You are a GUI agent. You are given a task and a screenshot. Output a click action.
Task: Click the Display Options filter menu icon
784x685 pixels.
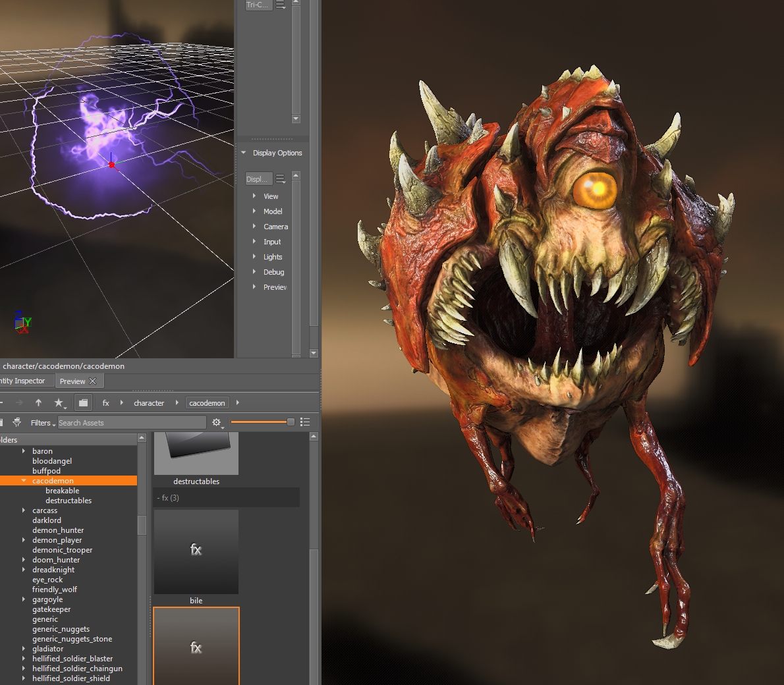pyautogui.click(x=281, y=178)
